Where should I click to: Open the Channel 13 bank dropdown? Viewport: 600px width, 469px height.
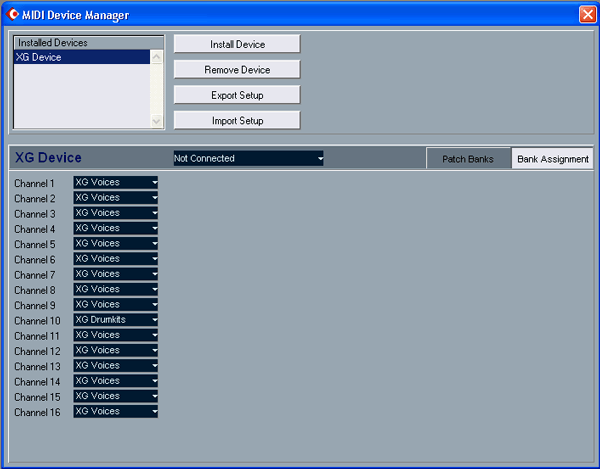tap(116, 366)
